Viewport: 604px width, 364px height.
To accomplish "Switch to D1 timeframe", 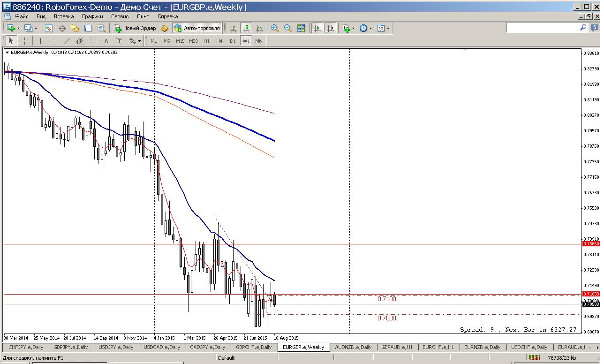I will coord(233,41).
